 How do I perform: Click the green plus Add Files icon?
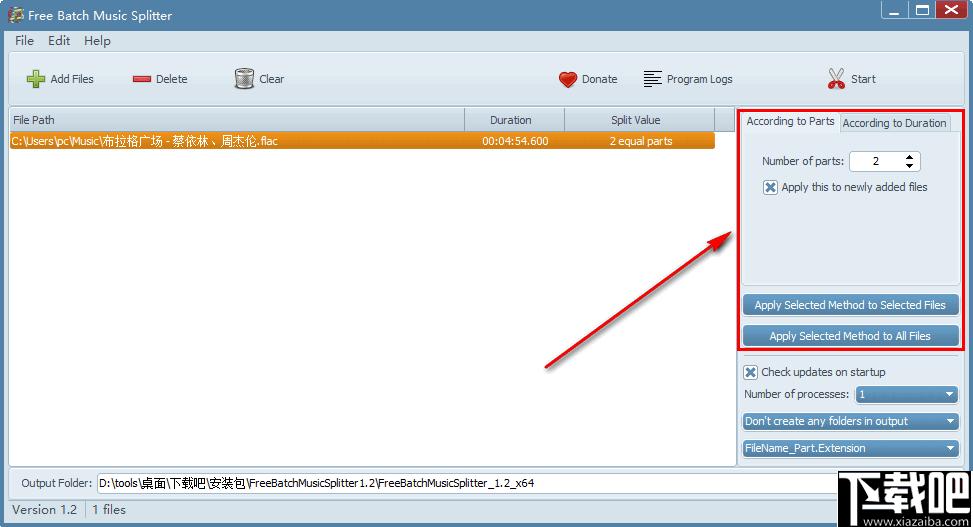(x=36, y=79)
